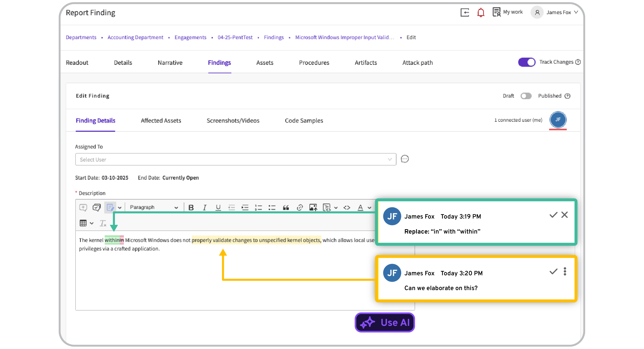Click comment bubble beside Assigned To

(x=405, y=159)
